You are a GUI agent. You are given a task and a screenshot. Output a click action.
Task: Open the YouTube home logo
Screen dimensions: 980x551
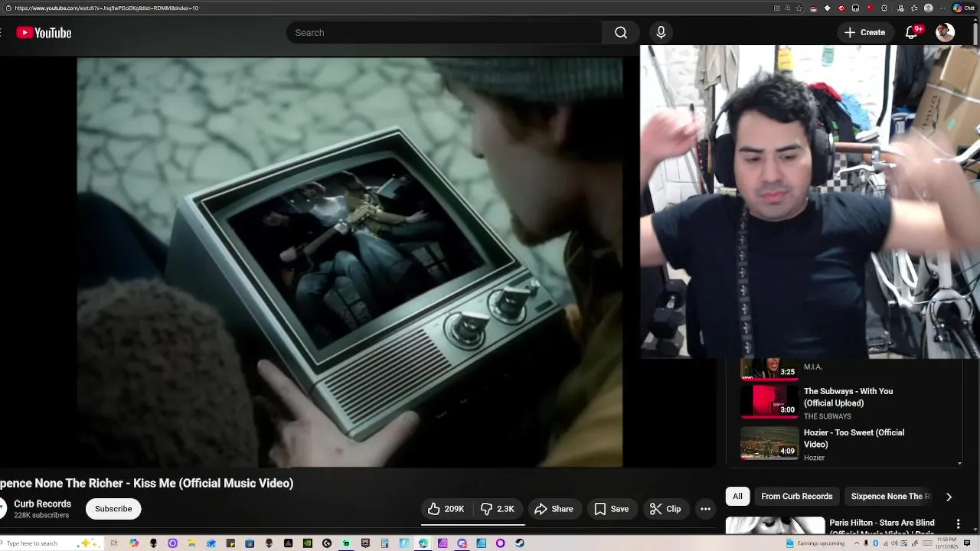coord(44,33)
